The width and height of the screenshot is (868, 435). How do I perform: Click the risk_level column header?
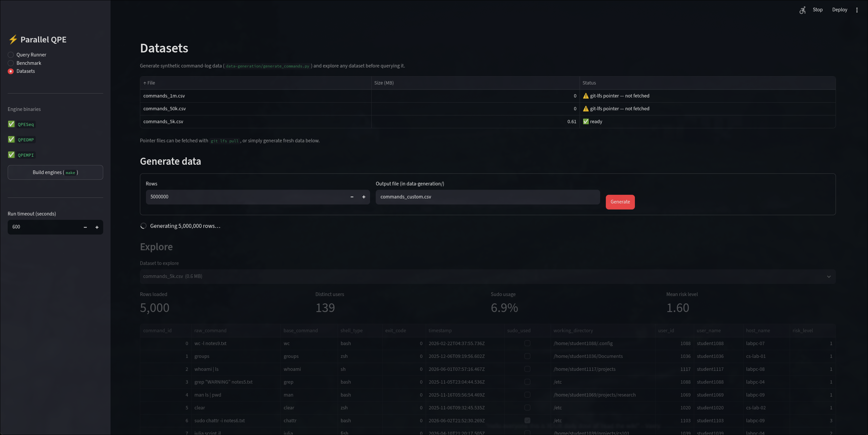(813, 330)
